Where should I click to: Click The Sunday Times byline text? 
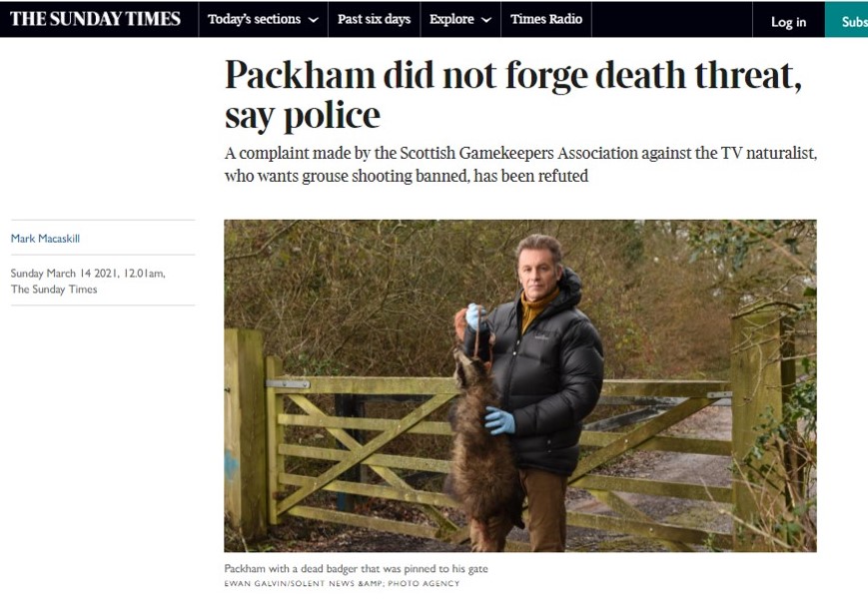pos(54,289)
